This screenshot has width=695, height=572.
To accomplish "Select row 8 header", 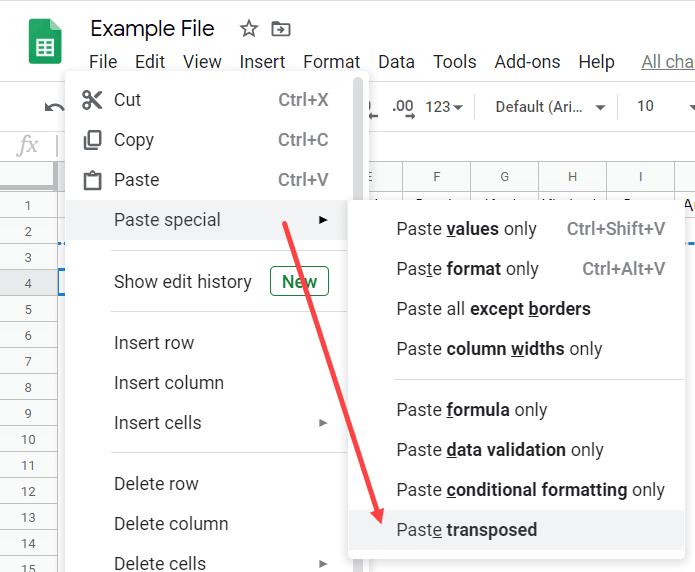I will pyautogui.click(x=28, y=387).
